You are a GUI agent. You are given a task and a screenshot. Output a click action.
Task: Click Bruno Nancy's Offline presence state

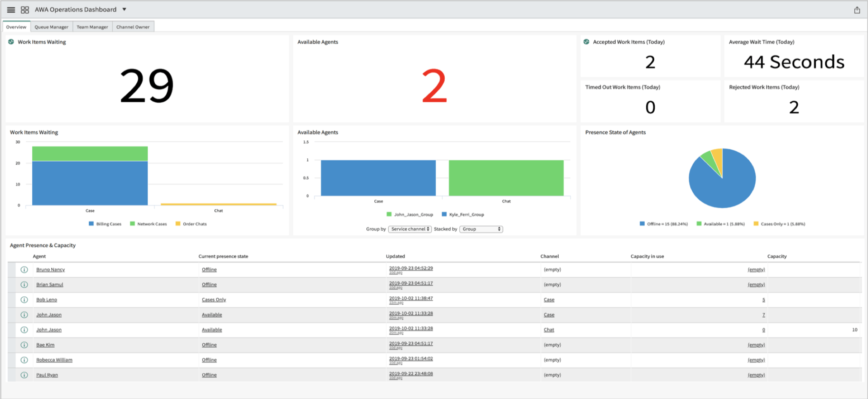point(209,270)
